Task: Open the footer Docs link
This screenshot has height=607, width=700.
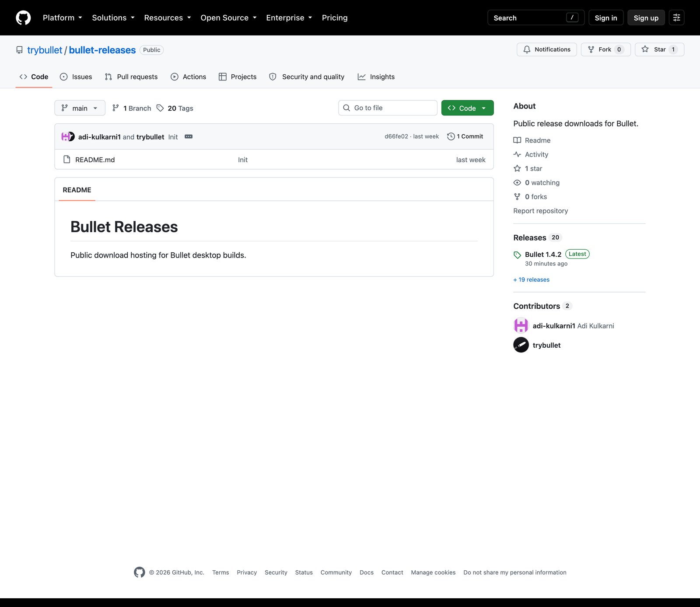Action: point(367,572)
